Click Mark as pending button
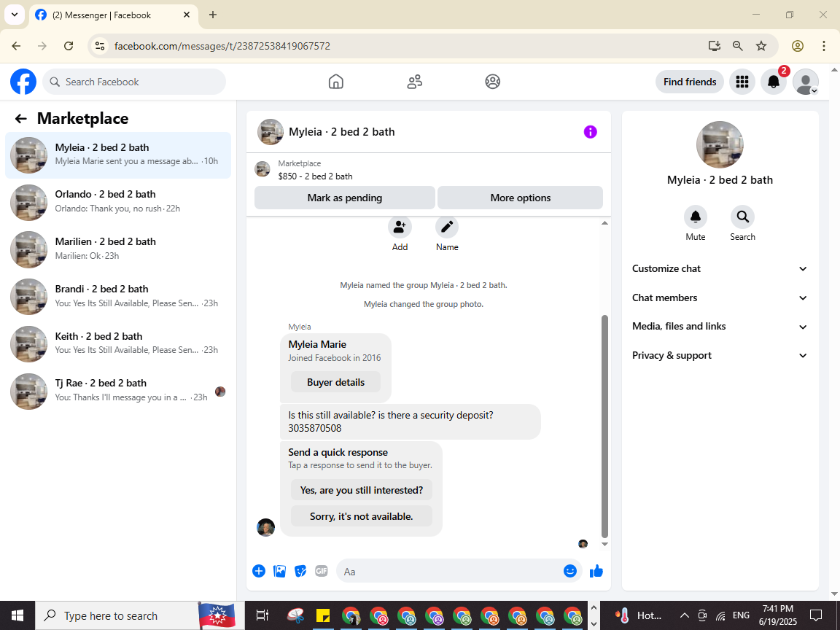 click(344, 198)
